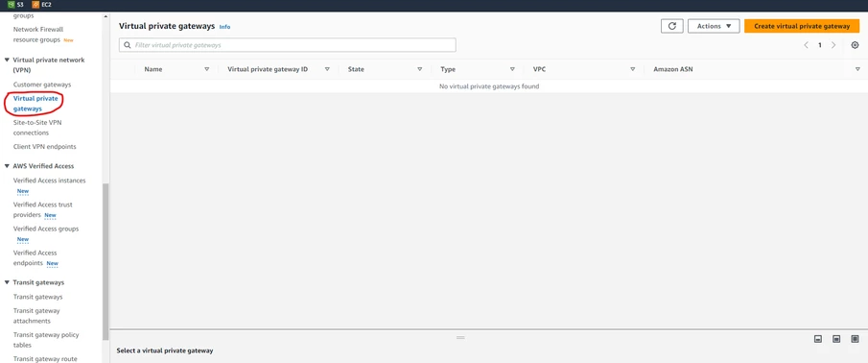Open table preferences gear icon
Viewport: 868px width, 363px height.
pyautogui.click(x=855, y=45)
